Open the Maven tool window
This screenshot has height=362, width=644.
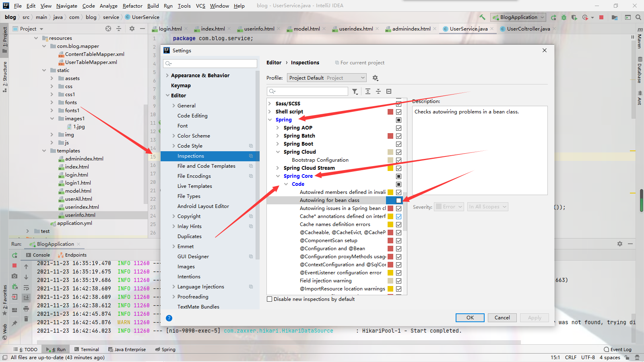(x=640, y=38)
